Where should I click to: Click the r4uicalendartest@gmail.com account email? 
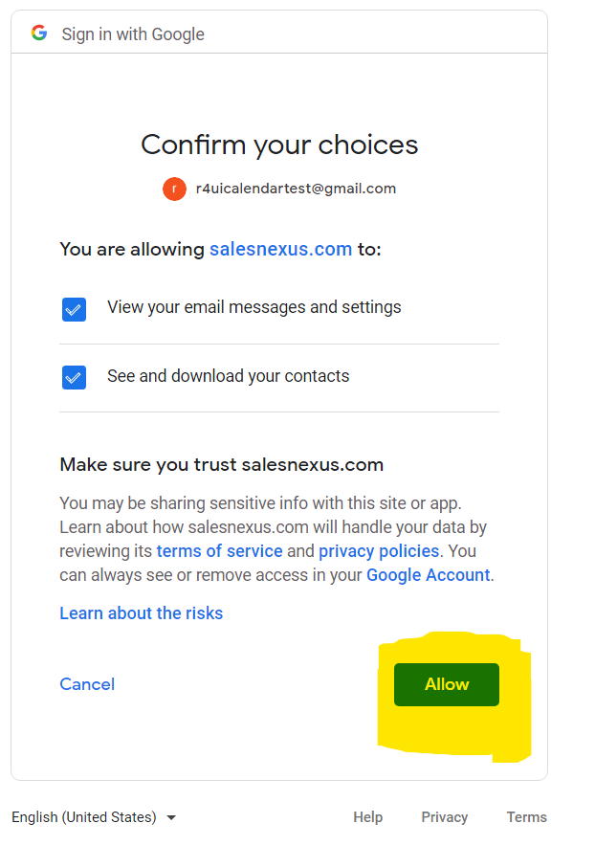click(296, 189)
